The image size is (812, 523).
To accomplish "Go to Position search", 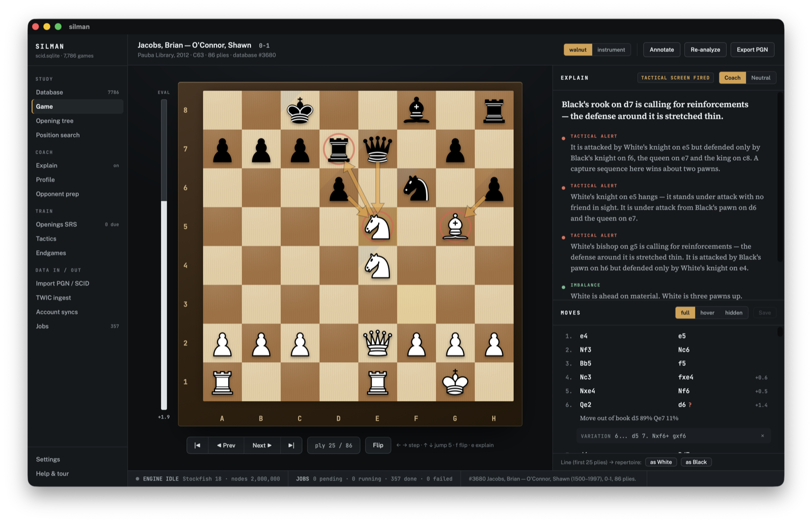I will coord(77,135).
